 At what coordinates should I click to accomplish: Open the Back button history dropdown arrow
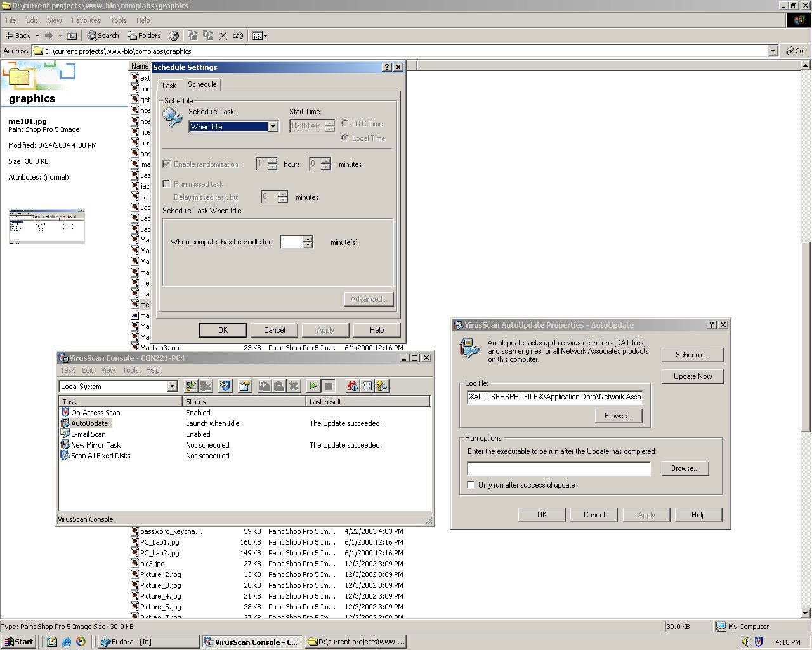pyautogui.click(x=37, y=36)
